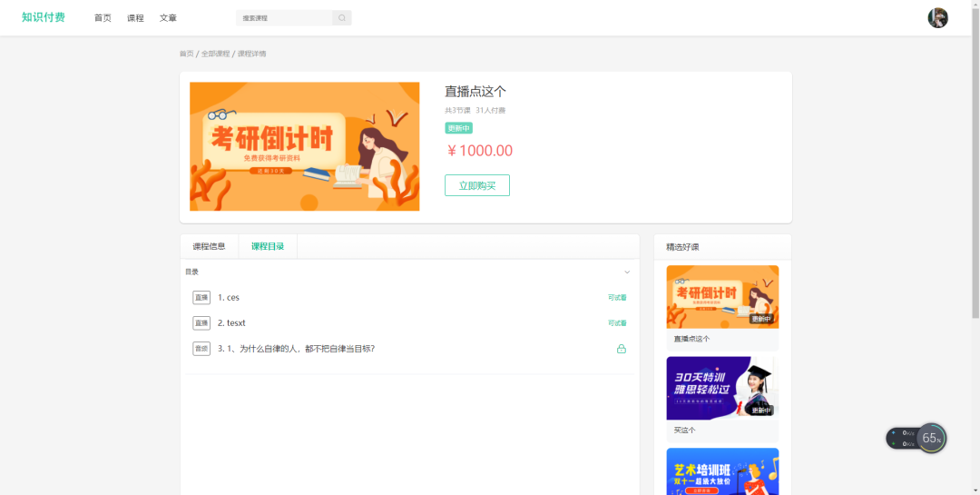Image resolution: width=980 pixels, height=495 pixels.
Task: Click 可试看 on the 1. ces row
Action: coord(617,298)
